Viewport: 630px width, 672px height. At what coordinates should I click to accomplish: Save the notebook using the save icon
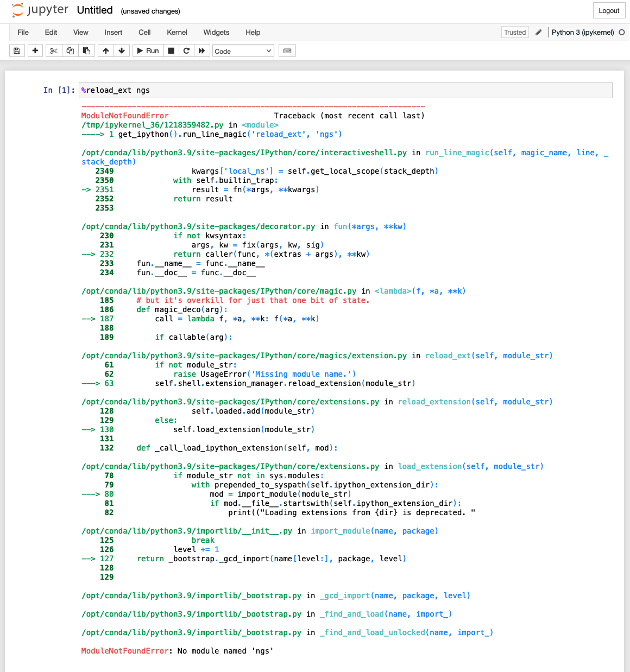(x=16, y=50)
